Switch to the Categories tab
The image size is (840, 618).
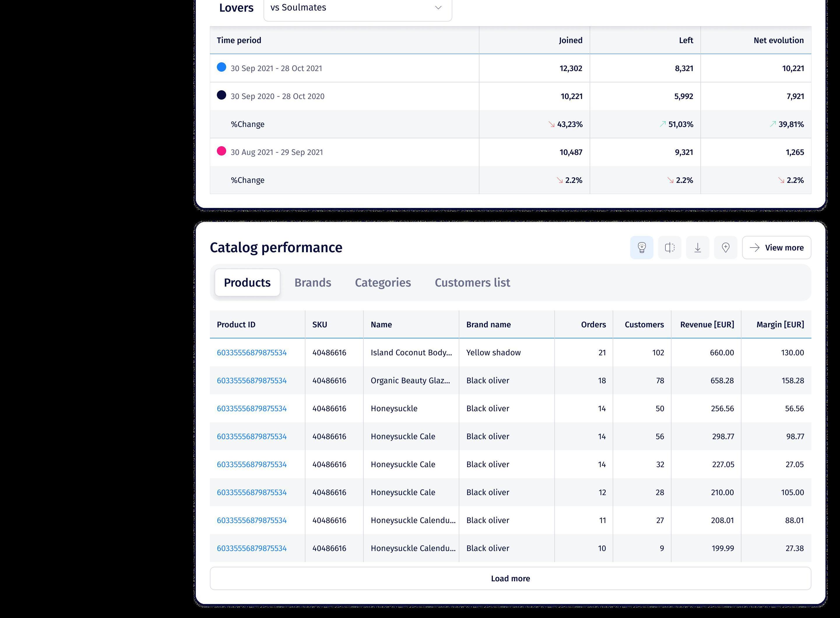click(x=383, y=282)
